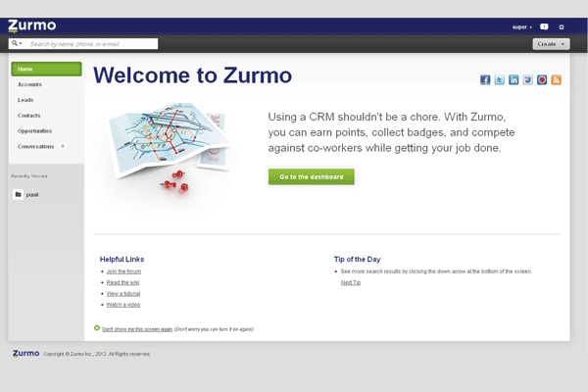Click the red circle social icon
The height and width of the screenshot is (392, 588).
coord(542,79)
